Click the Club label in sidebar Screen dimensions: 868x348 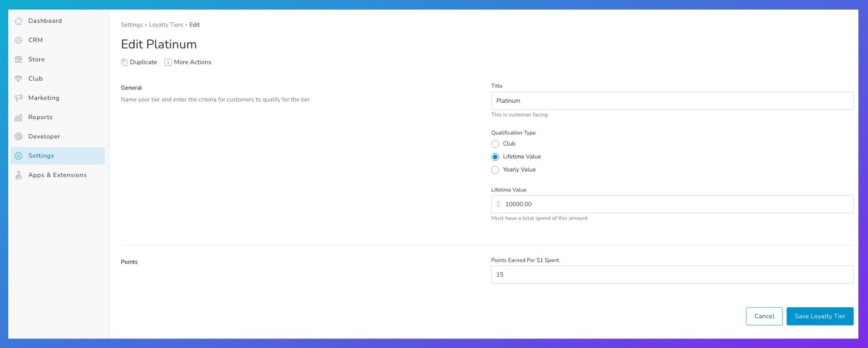[36, 79]
